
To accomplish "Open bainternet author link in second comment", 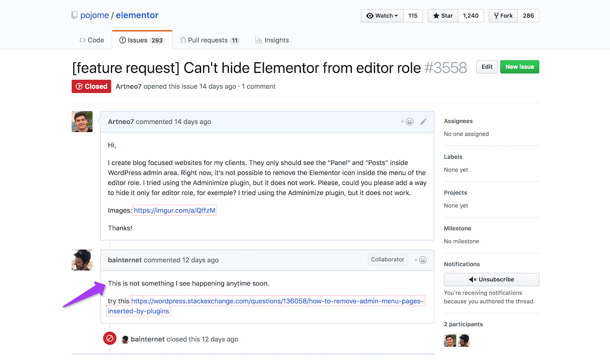I will pyautogui.click(x=125, y=260).
